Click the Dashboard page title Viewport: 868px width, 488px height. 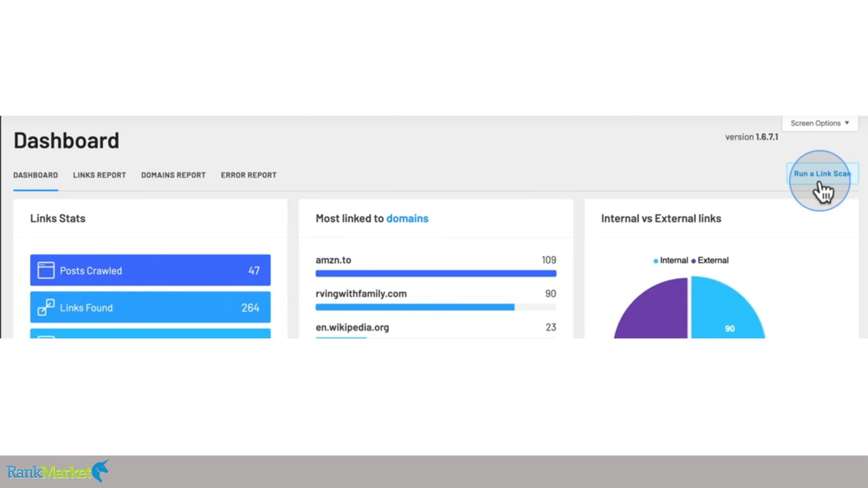click(x=66, y=140)
